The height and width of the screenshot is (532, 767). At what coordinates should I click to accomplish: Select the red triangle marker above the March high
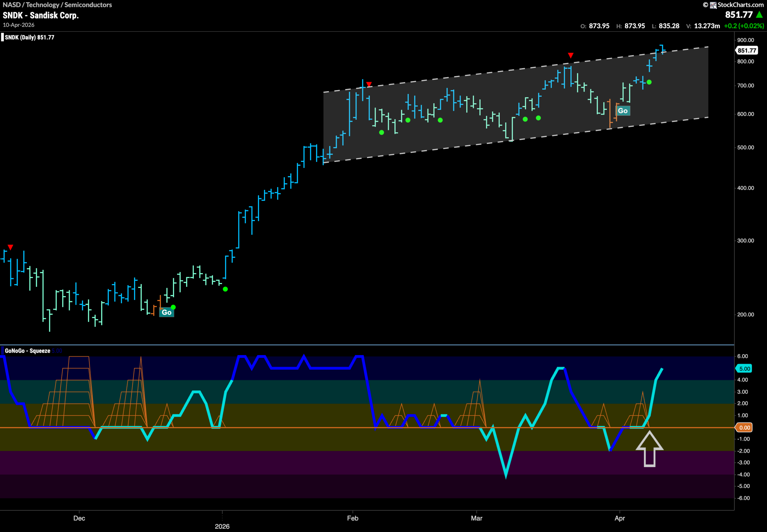570,55
